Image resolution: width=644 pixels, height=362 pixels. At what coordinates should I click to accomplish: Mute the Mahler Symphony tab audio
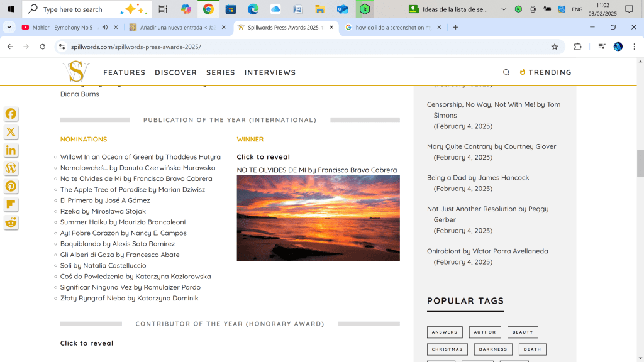105,27
